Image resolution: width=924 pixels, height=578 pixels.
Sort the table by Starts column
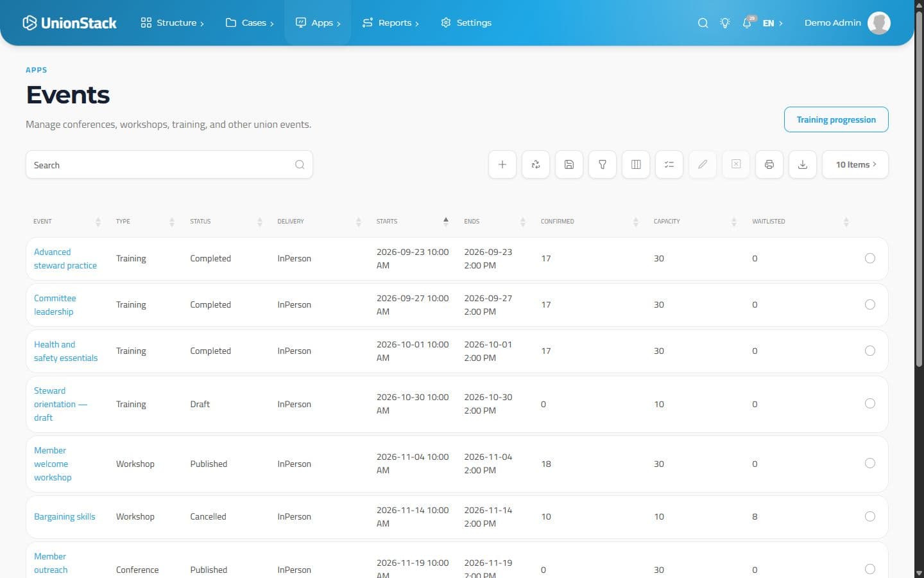tap(413, 221)
